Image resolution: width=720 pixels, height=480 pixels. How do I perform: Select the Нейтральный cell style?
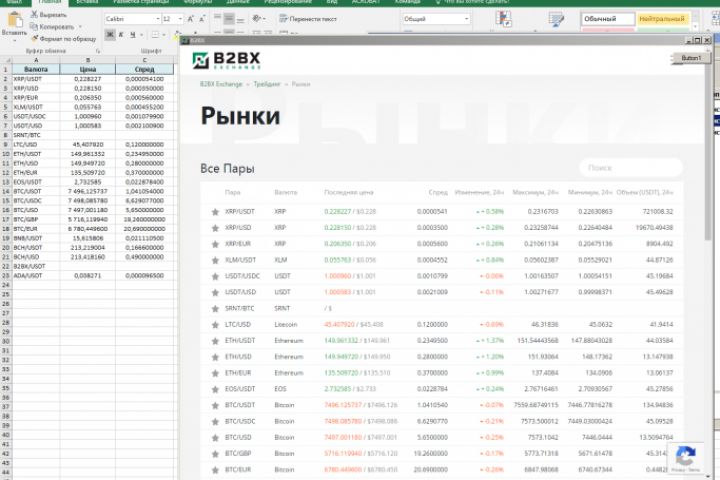coord(663,19)
